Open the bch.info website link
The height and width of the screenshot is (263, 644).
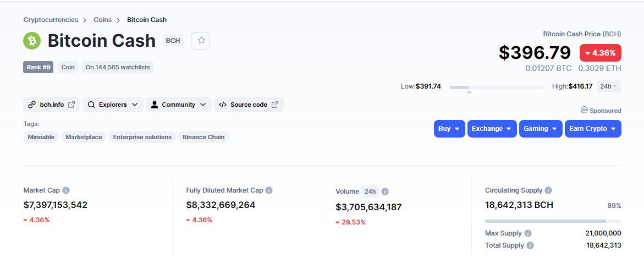tap(52, 105)
